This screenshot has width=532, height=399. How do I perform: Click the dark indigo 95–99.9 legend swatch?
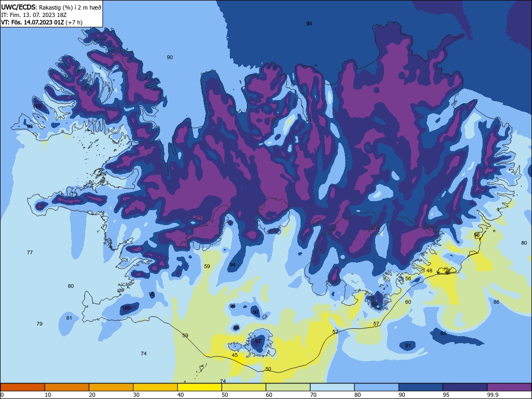465,387
